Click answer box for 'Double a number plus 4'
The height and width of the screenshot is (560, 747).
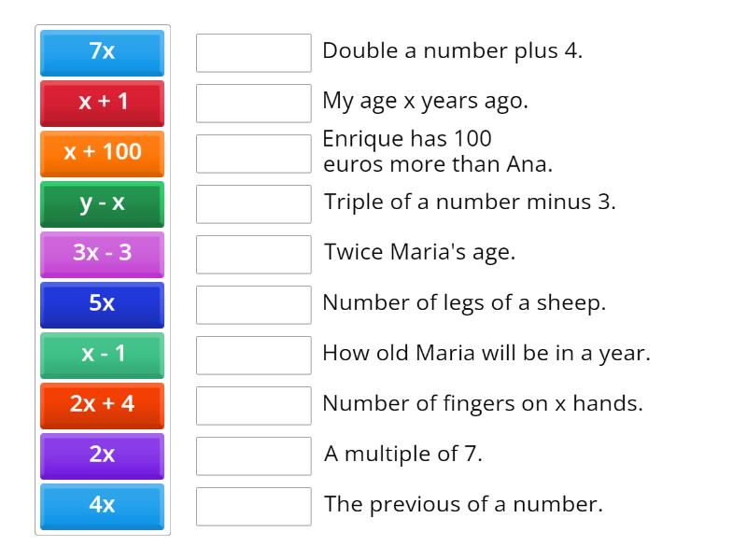click(x=253, y=52)
